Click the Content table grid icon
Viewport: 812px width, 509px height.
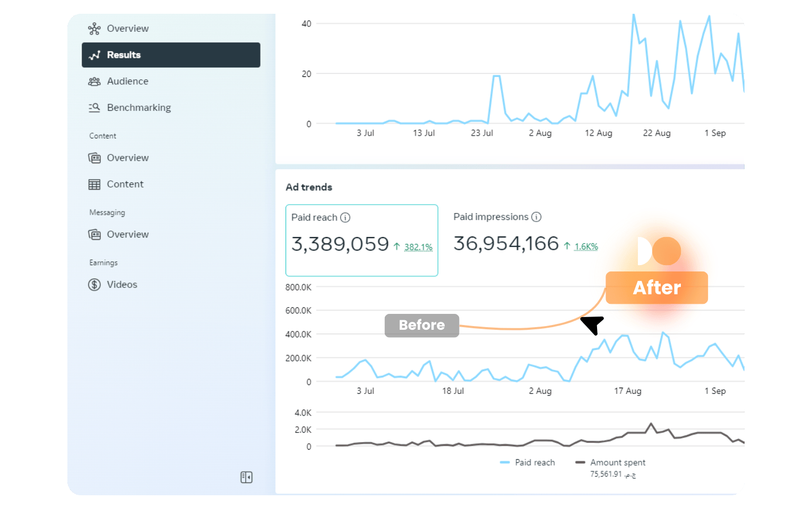coord(94,185)
